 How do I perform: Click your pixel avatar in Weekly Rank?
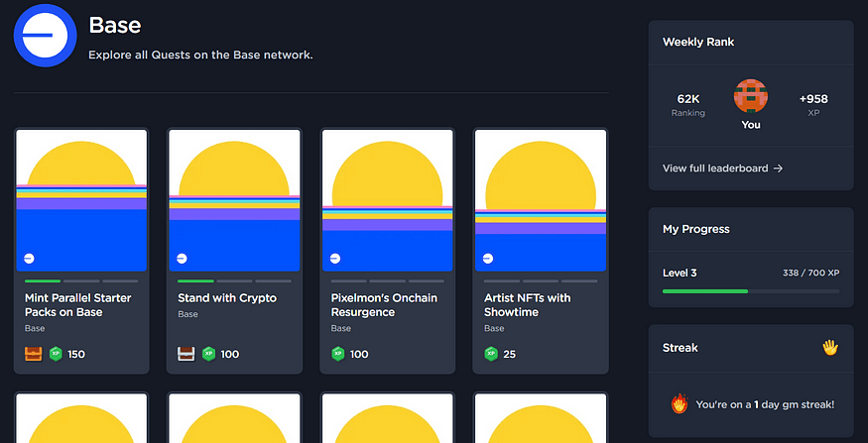coord(751,96)
